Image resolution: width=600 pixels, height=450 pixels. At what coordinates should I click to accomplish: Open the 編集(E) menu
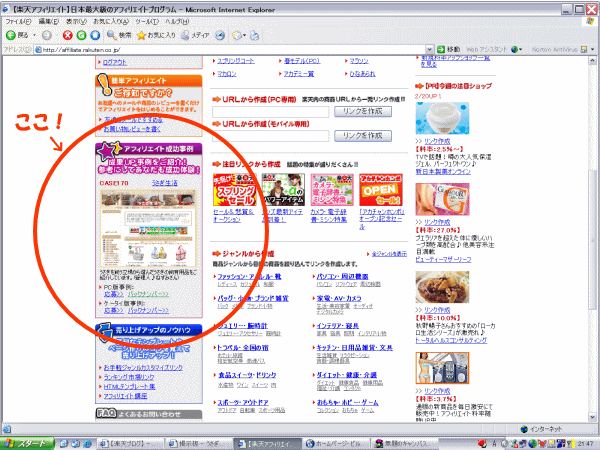[49, 21]
